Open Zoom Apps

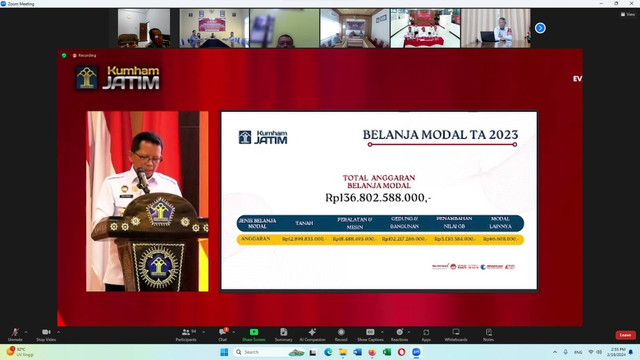coord(426,335)
